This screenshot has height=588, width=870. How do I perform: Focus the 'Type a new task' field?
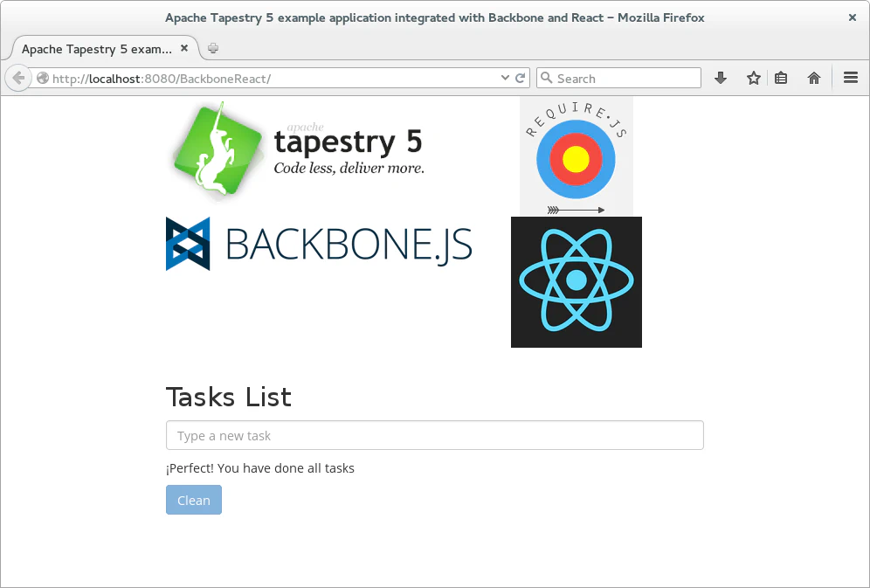coord(434,435)
